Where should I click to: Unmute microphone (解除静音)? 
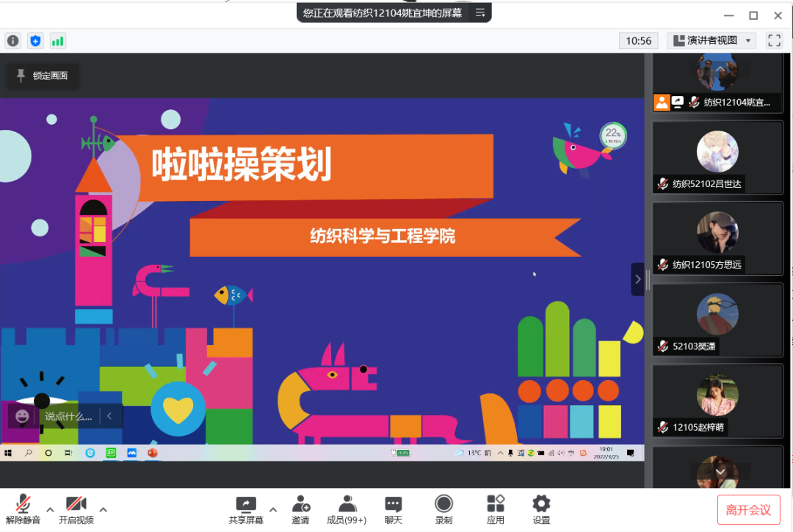pos(23,509)
